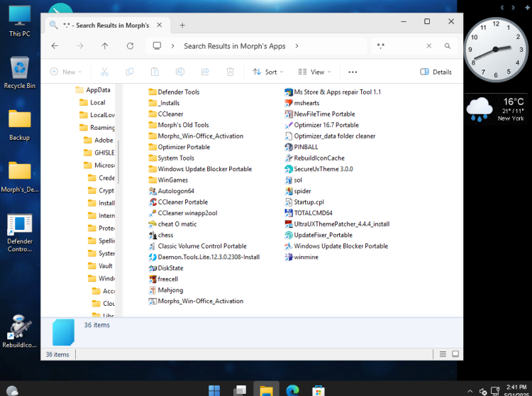
Task: Expand the chevron before Search Results path
Action: [172, 46]
